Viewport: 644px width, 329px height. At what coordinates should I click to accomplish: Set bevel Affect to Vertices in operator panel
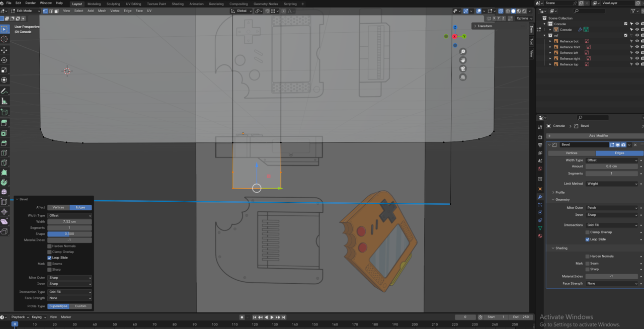(58, 207)
